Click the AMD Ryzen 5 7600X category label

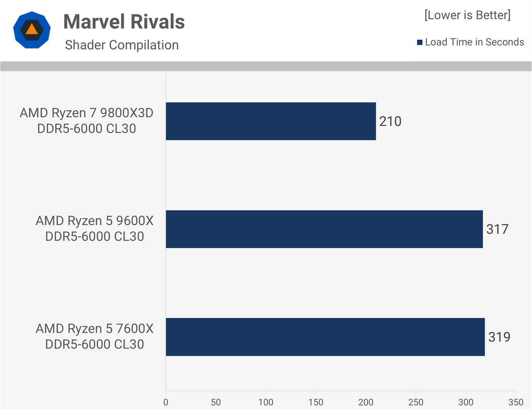(95, 336)
